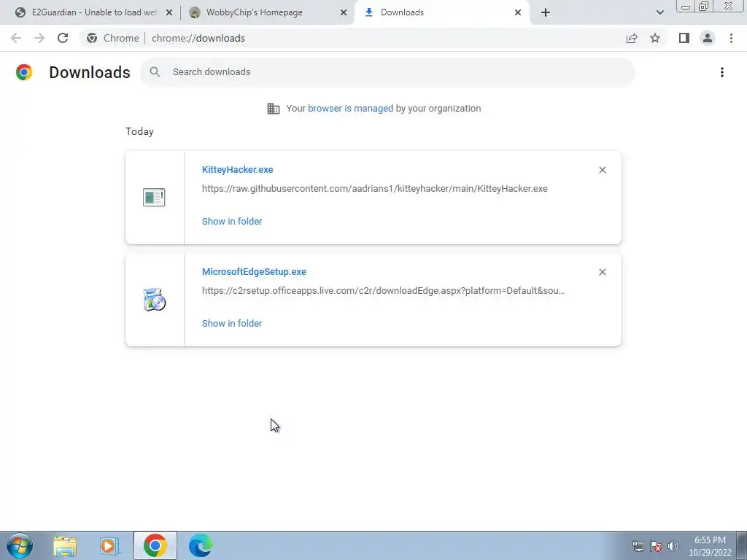Open the Windows Start menu

pos(20,545)
